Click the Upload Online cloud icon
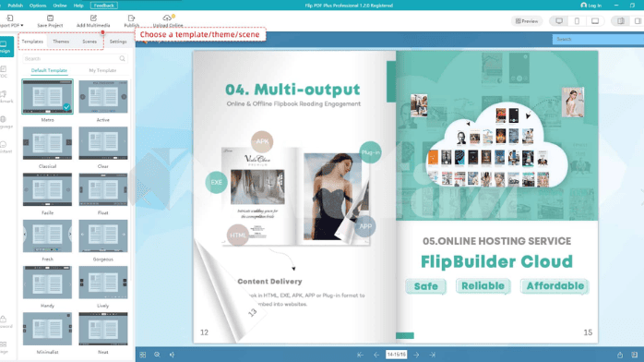644x362 pixels. (167, 18)
